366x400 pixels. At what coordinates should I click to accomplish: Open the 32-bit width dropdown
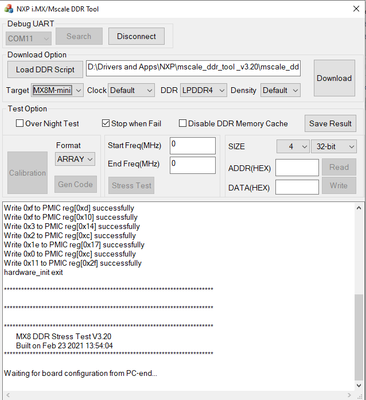(334, 146)
